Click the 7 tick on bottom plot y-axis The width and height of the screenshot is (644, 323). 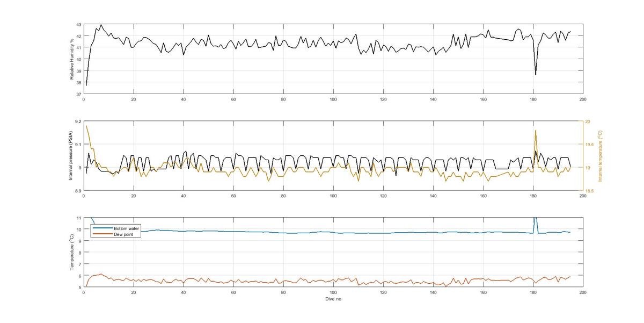[79, 264]
